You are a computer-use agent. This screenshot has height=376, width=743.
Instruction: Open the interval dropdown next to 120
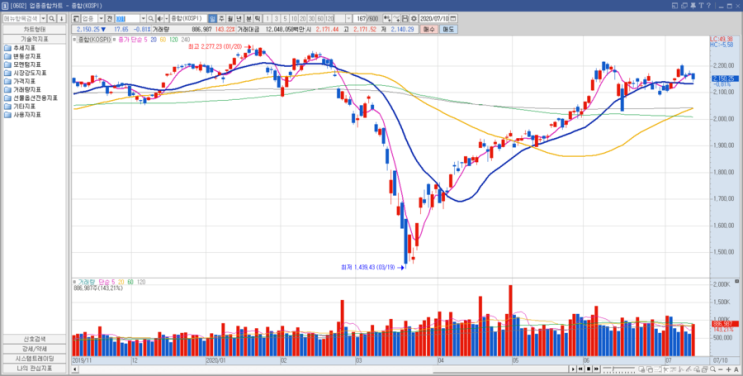(x=349, y=18)
